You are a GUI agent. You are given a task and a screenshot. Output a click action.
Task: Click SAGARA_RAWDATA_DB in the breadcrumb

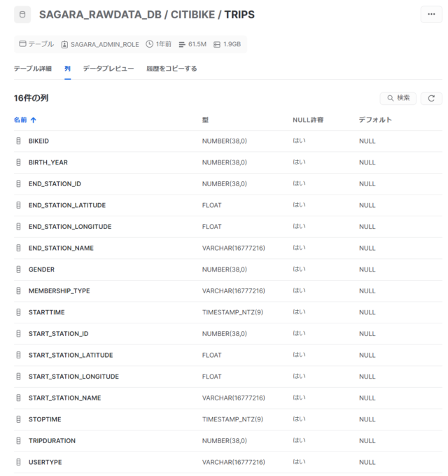point(99,15)
